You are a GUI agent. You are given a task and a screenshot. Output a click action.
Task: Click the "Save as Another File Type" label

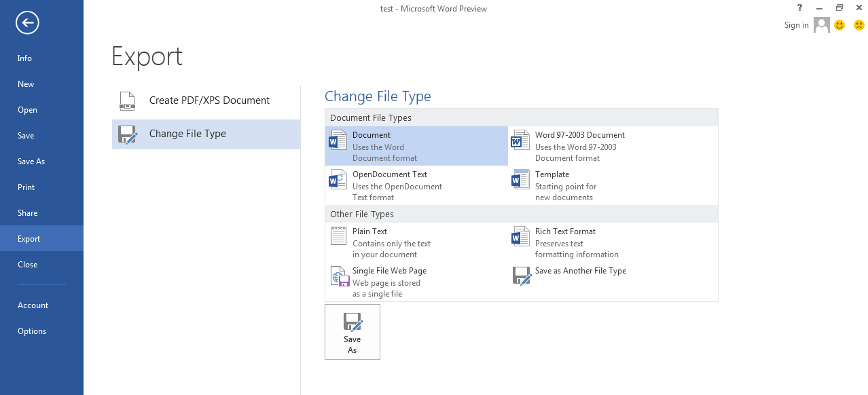coord(581,271)
